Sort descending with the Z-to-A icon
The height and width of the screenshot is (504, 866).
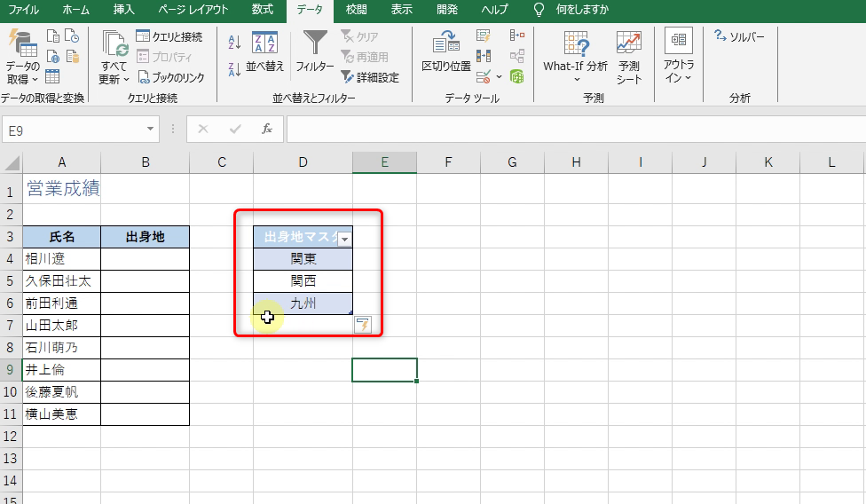click(234, 69)
